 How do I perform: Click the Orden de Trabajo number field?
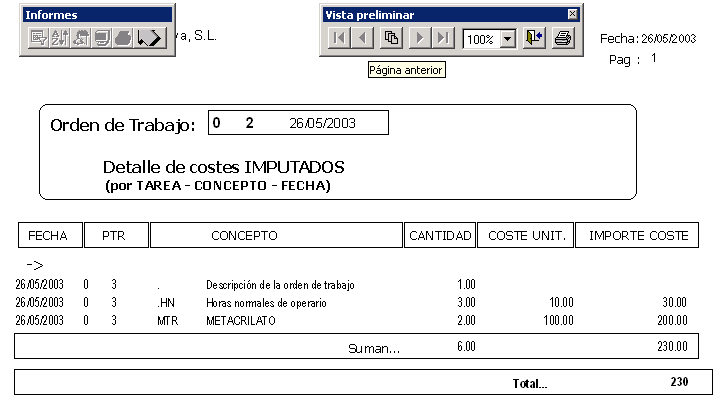click(x=298, y=123)
